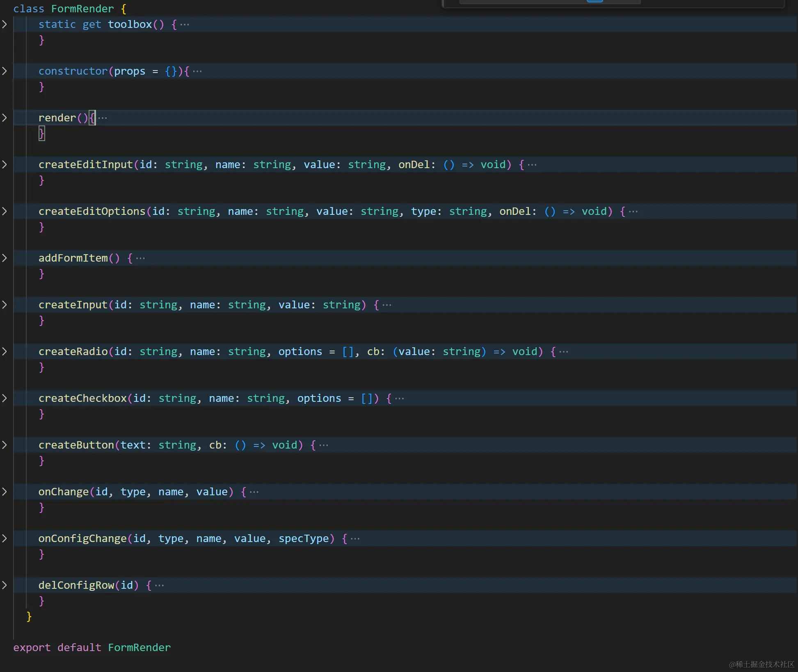Expand onConfigChange gutter chevron
The image size is (798, 672).
coord(5,538)
